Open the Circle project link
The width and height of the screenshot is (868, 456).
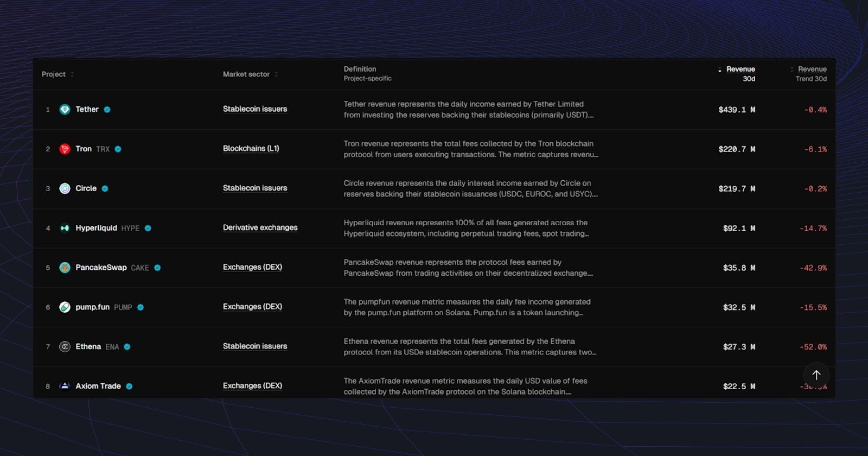pos(86,188)
